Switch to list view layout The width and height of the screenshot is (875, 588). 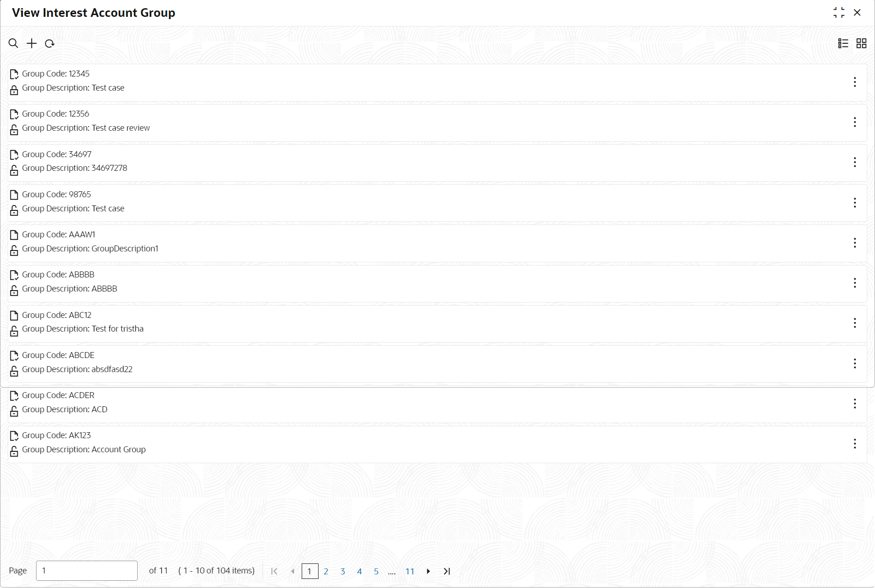[843, 43]
